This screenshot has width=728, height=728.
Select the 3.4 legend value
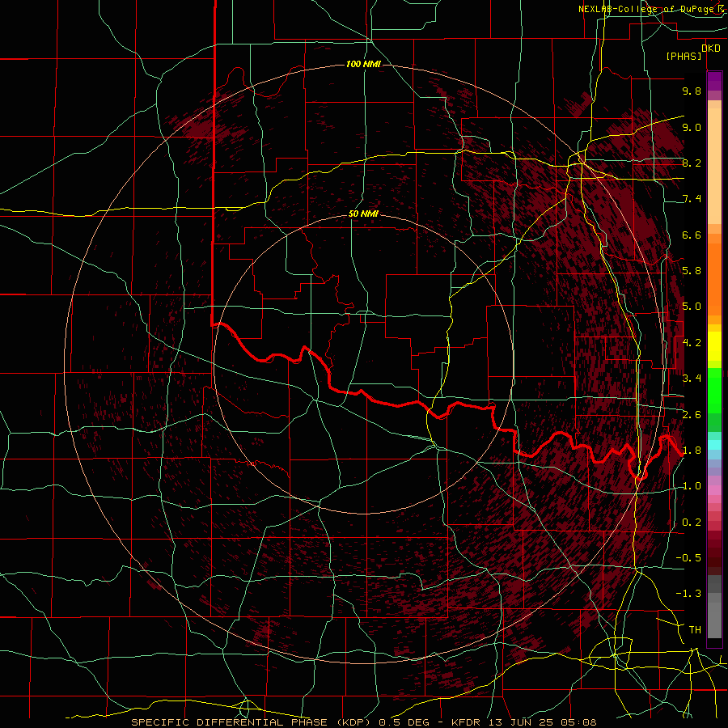coord(692,379)
